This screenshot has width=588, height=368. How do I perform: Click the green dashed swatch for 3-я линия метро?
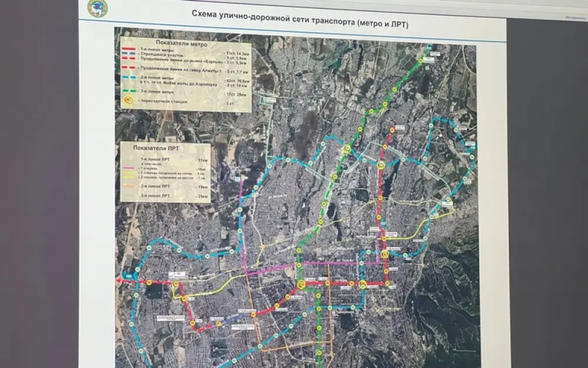point(129,92)
